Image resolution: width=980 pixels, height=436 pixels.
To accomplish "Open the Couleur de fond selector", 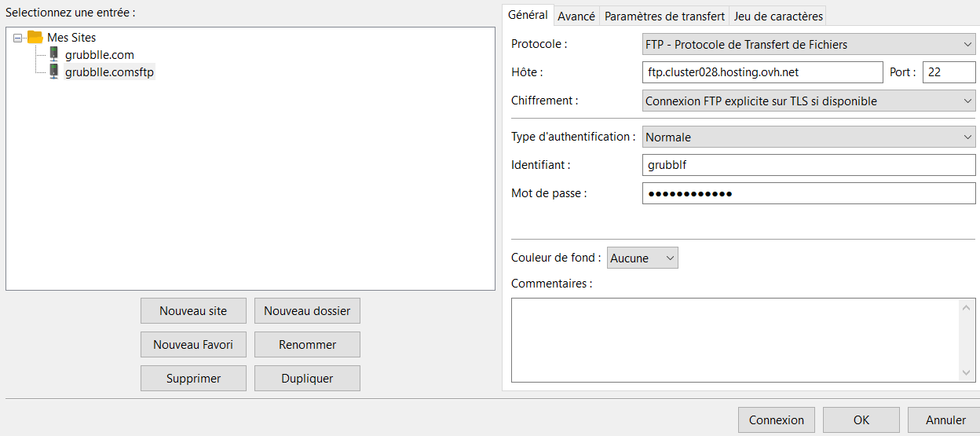I will pyautogui.click(x=642, y=258).
